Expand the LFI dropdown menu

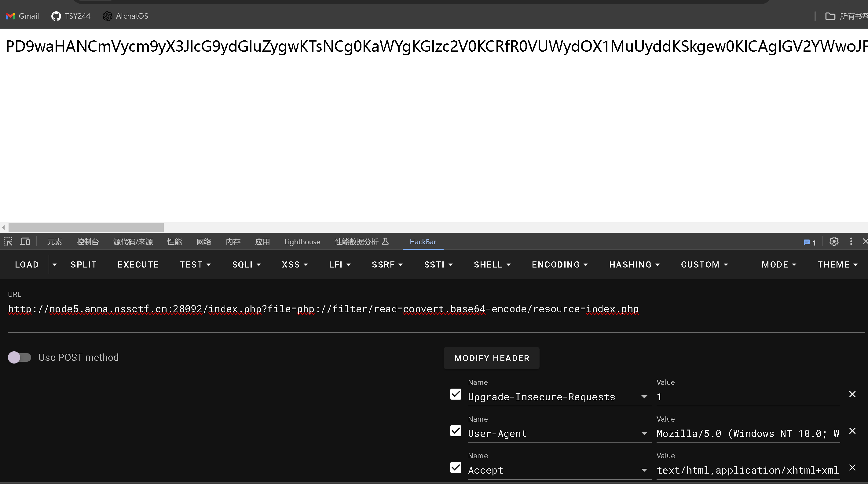coord(340,264)
